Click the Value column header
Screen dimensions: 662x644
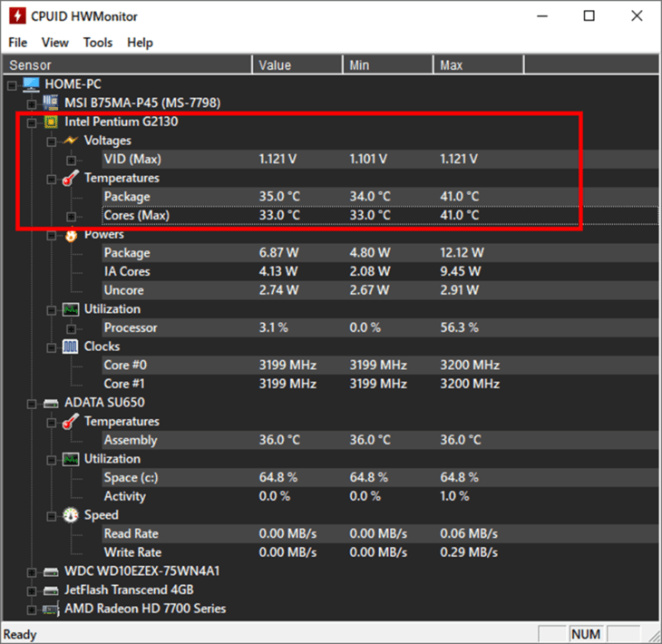297,65
